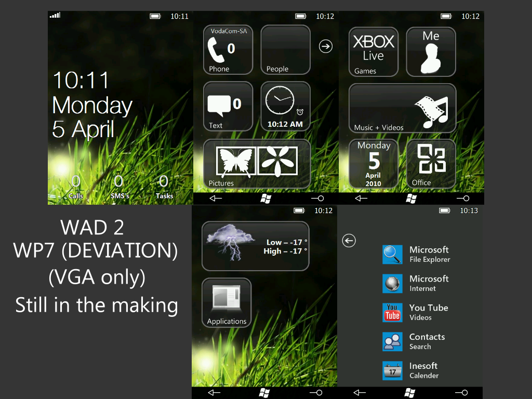Tap the 'High – -17 °' weather text
The height and width of the screenshot is (399, 532).
coord(285,251)
